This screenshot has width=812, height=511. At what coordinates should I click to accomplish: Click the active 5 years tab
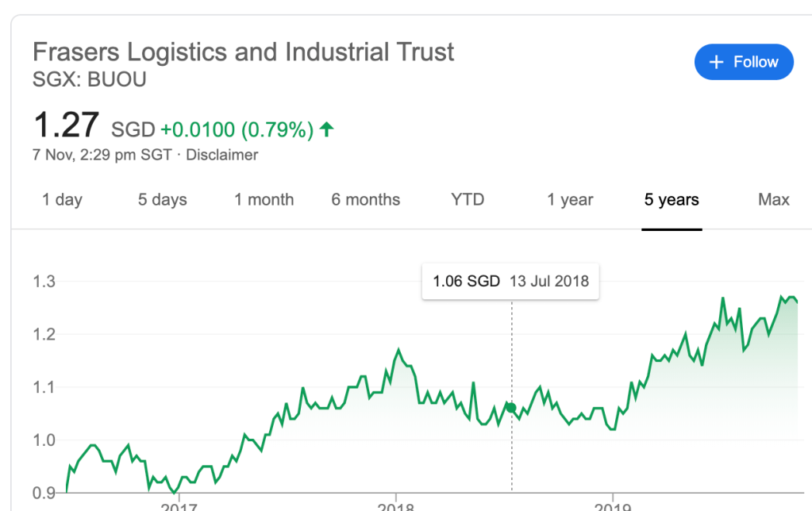coord(672,200)
